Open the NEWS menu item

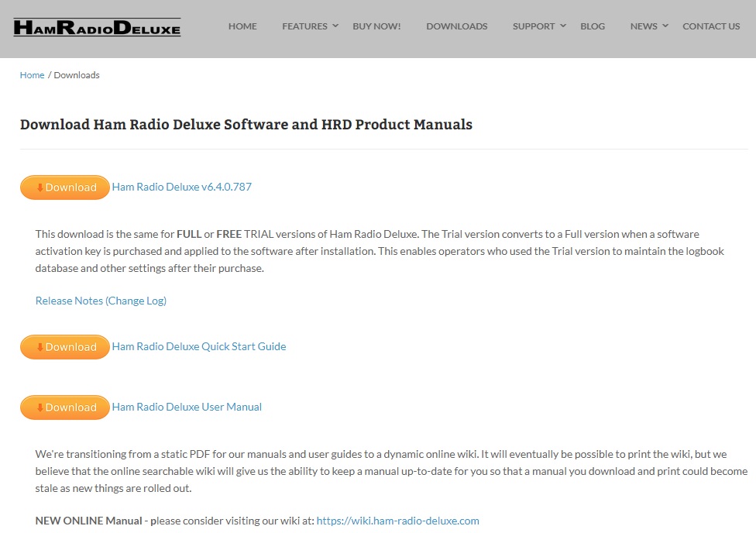tap(644, 26)
